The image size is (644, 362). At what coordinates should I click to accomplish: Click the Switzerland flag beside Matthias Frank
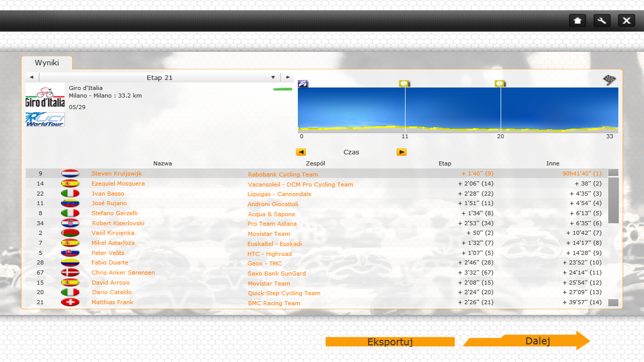[70, 302]
